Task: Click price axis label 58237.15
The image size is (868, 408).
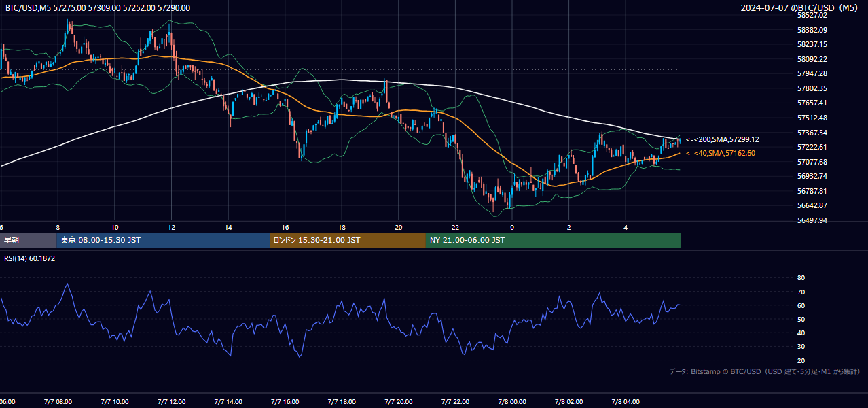Action: coord(812,44)
